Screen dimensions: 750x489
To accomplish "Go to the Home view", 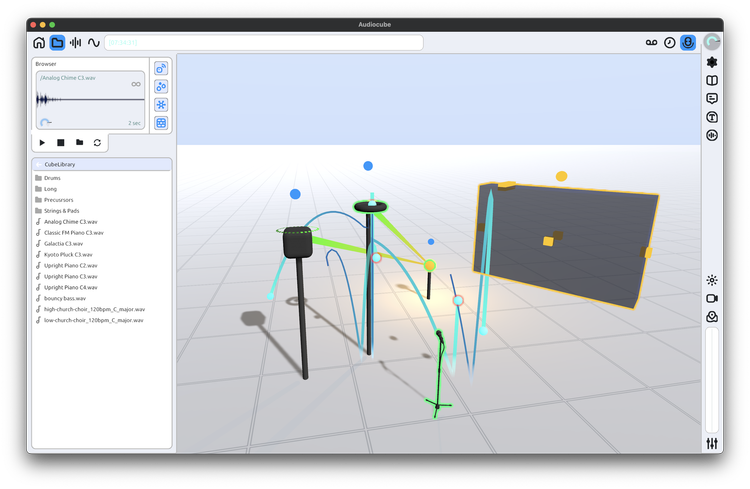I will click(39, 43).
